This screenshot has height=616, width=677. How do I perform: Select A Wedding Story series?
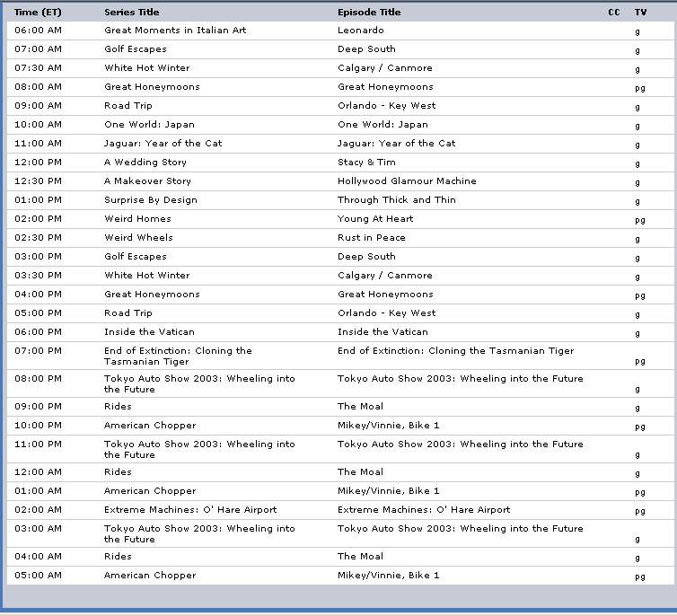coord(145,163)
